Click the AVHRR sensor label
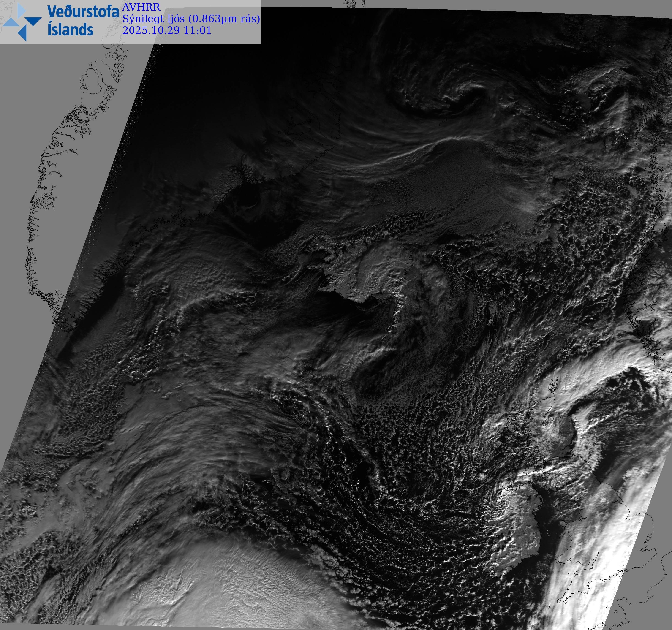 141,7
